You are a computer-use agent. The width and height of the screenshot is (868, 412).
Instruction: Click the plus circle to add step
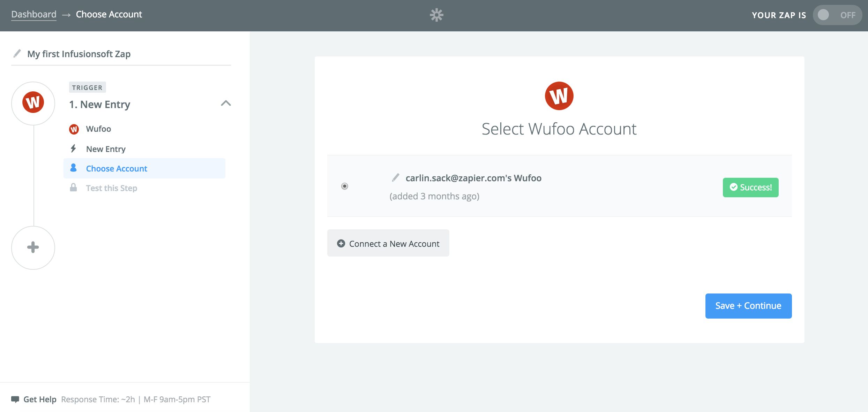[x=33, y=247]
